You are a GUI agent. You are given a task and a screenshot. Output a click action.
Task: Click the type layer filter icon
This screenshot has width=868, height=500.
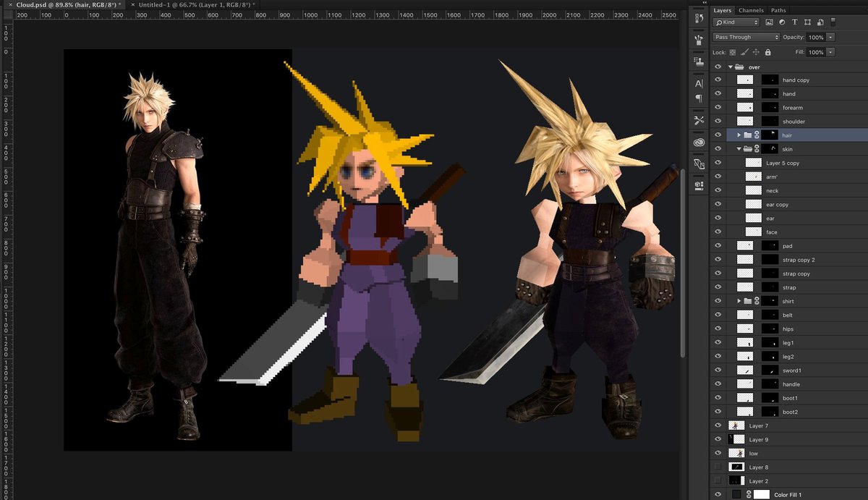pos(795,22)
